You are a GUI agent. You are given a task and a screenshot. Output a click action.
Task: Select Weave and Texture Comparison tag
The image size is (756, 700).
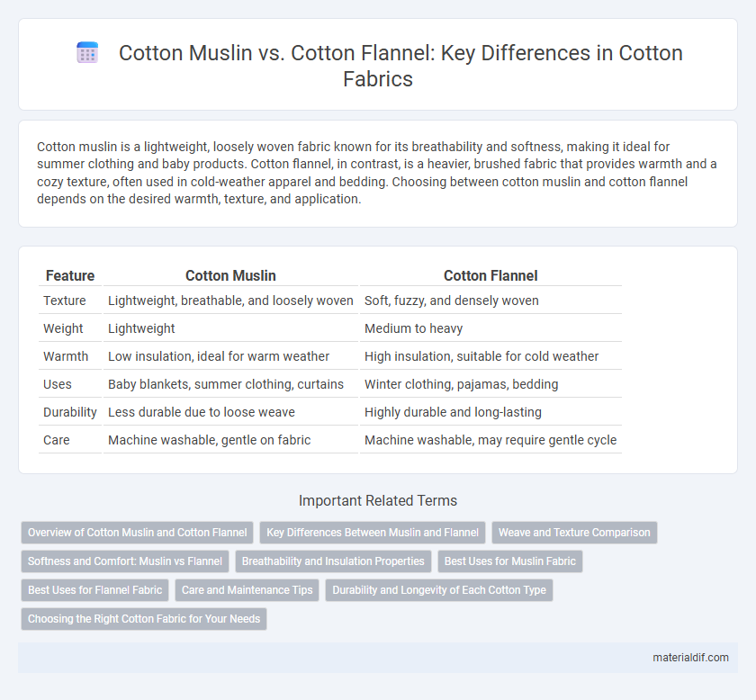574,533
